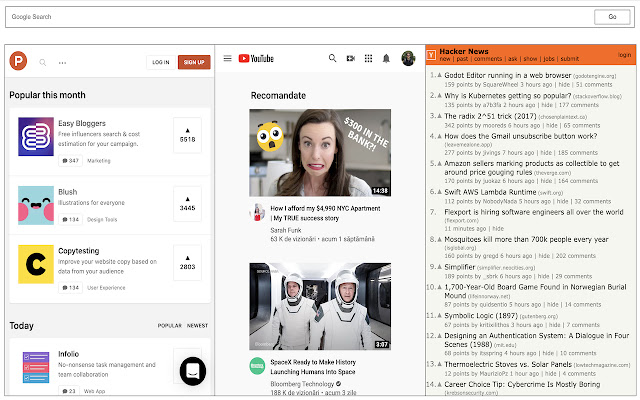Open the chat widget bubble icon
This screenshot has width=640, height=400.
tap(194, 371)
